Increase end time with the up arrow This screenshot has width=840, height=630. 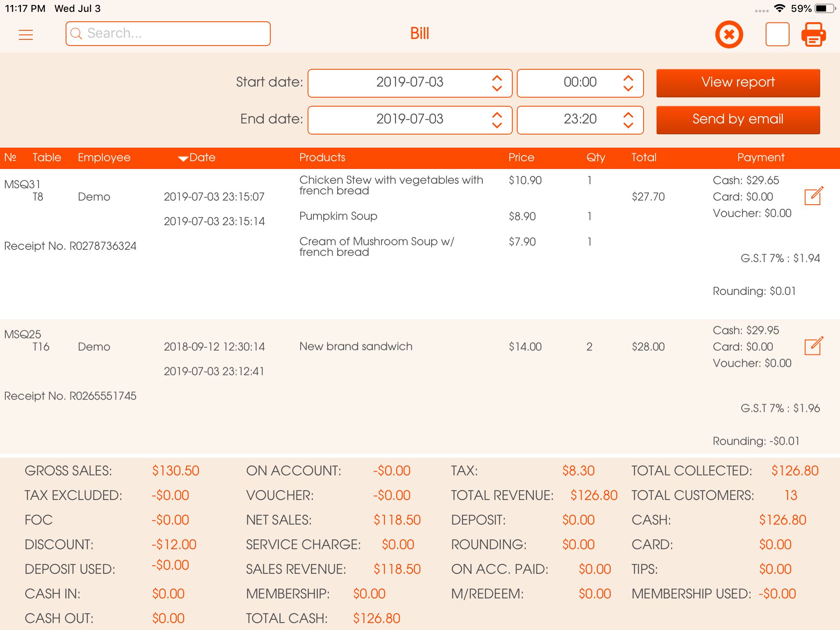(x=628, y=115)
